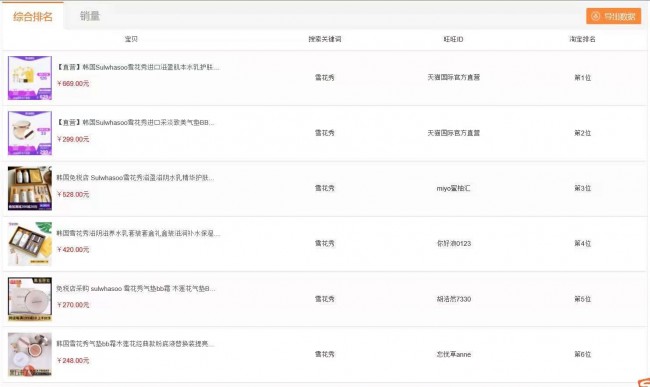Click the seller ID 胡洛然7330

point(454,299)
